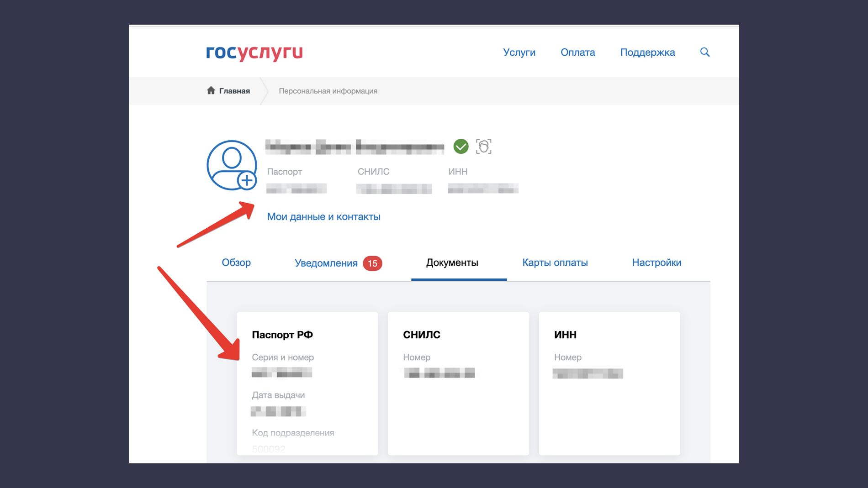This screenshot has height=488, width=868.
Task: Click the Госуслуги logo
Action: point(254,53)
